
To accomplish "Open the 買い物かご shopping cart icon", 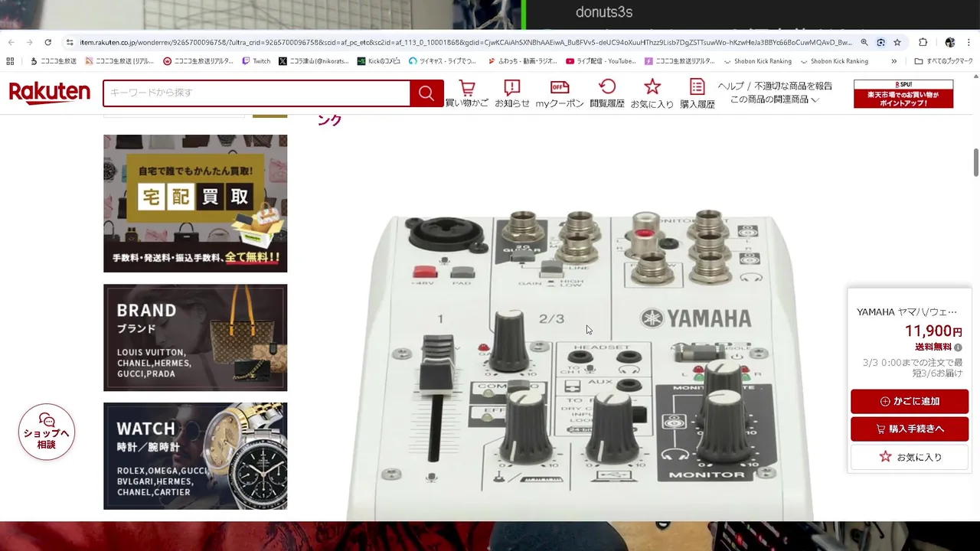I will point(466,93).
